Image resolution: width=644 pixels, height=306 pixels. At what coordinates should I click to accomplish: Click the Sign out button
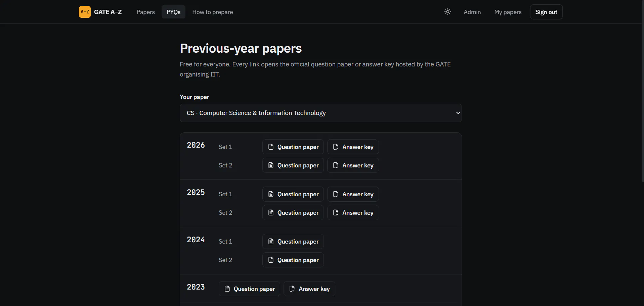(x=546, y=12)
